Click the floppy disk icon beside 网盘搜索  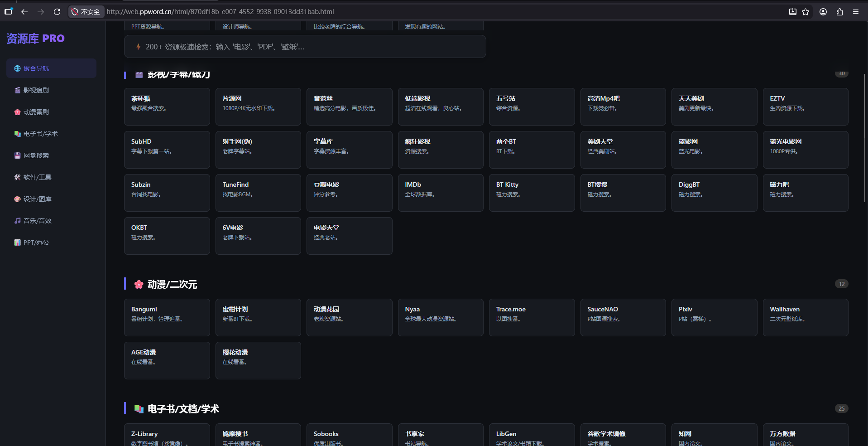pyautogui.click(x=17, y=155)
